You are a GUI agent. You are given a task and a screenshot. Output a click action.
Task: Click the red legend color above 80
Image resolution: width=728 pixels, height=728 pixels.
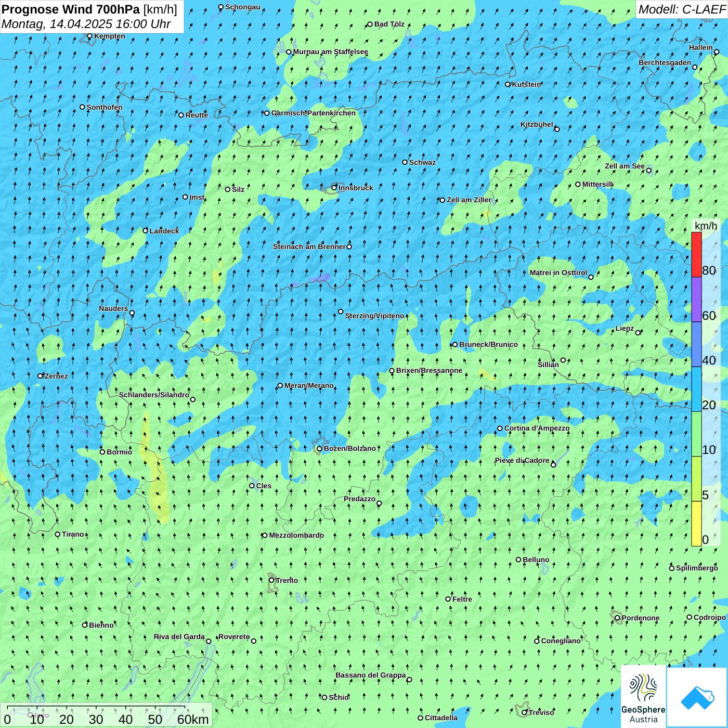coord(696,254)
